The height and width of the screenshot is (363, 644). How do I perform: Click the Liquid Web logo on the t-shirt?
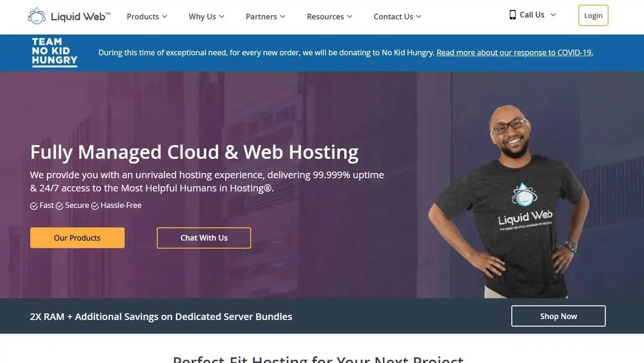click(x=525, y=207)
